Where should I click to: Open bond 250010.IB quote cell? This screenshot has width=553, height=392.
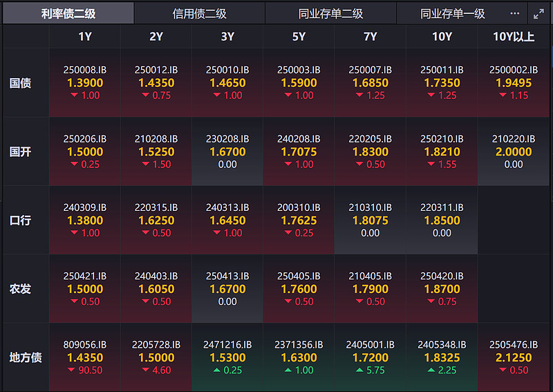[x=227, y=83]
